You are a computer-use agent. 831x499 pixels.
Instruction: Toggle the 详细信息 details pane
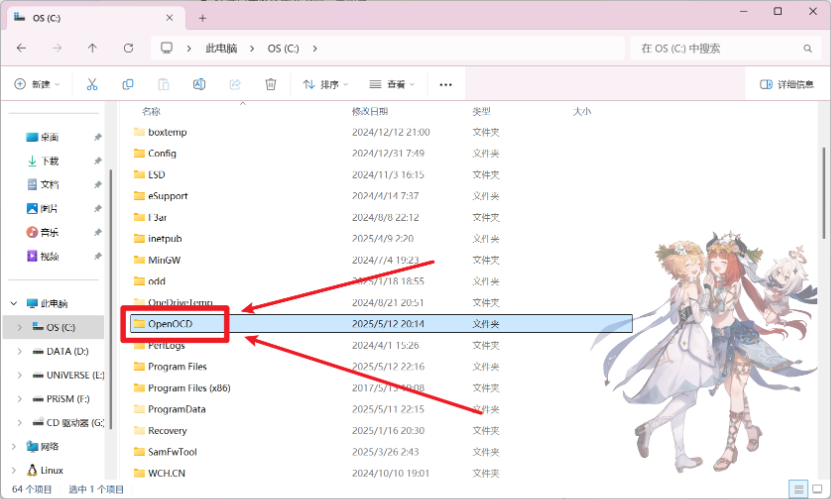[x=786, y=84]
